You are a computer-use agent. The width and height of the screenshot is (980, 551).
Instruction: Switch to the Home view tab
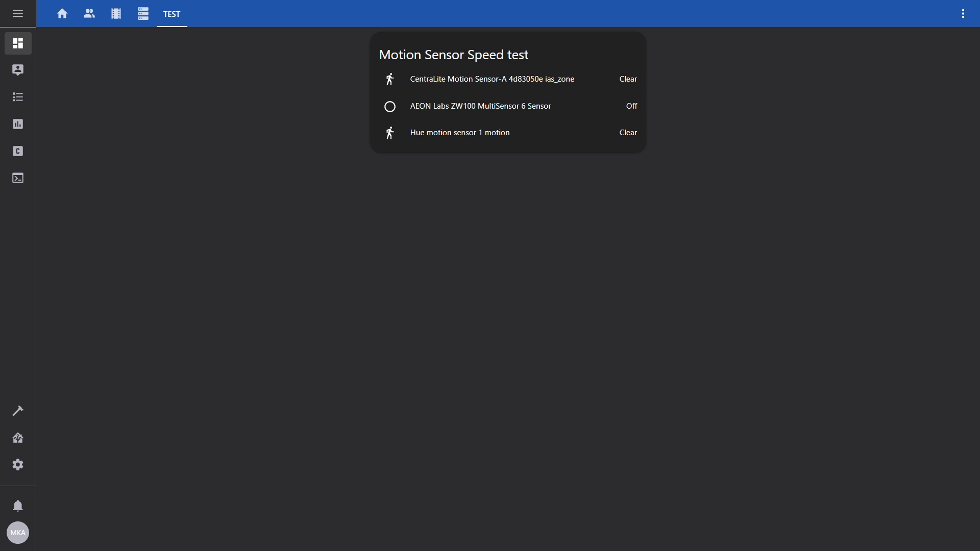(62, 14)
